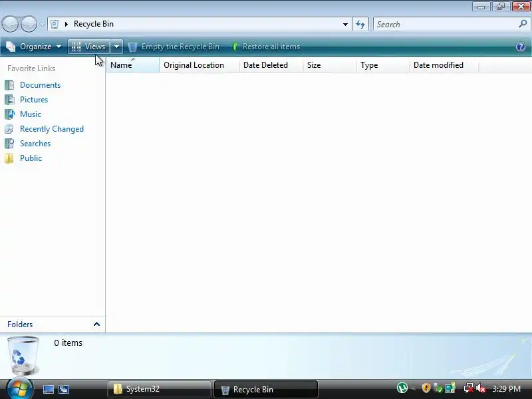Click the Back navigation arrow
Viewport: 532px width, 399px height.
tap(10, 24)
